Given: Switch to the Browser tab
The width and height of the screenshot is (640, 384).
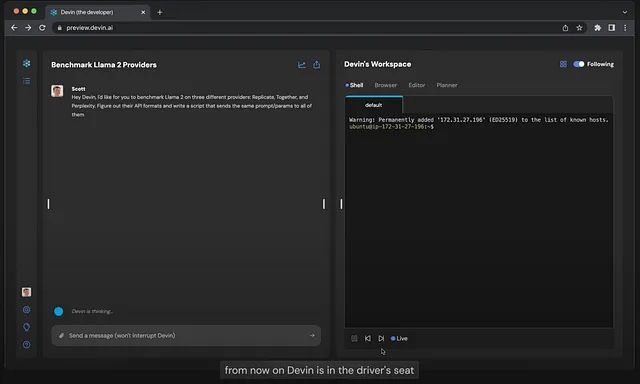Looking at the screenshot, I should pyautogui.click(x=386, y=85).
